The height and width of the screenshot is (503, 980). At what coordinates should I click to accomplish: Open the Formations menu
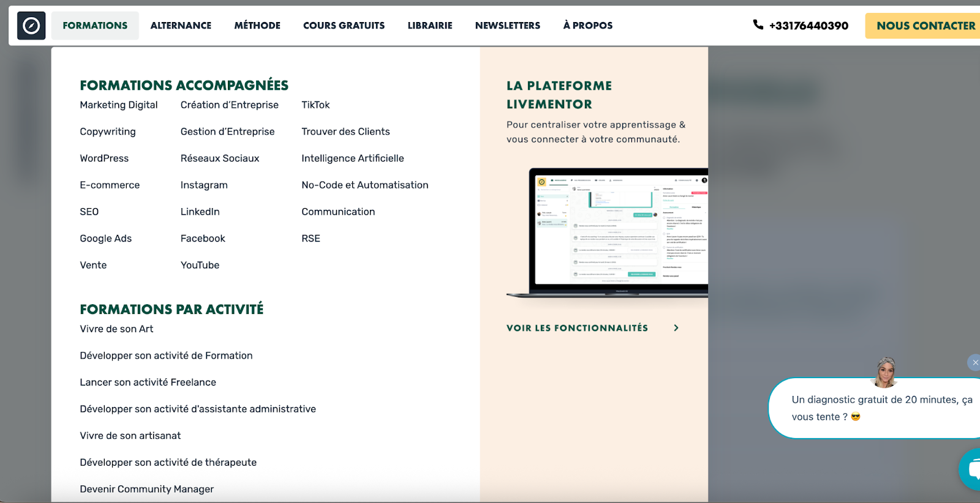click(95, 26)
